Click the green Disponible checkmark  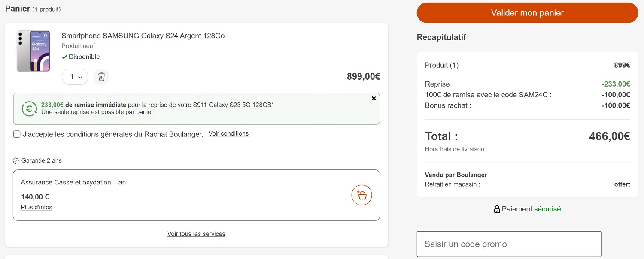[64, 57]
